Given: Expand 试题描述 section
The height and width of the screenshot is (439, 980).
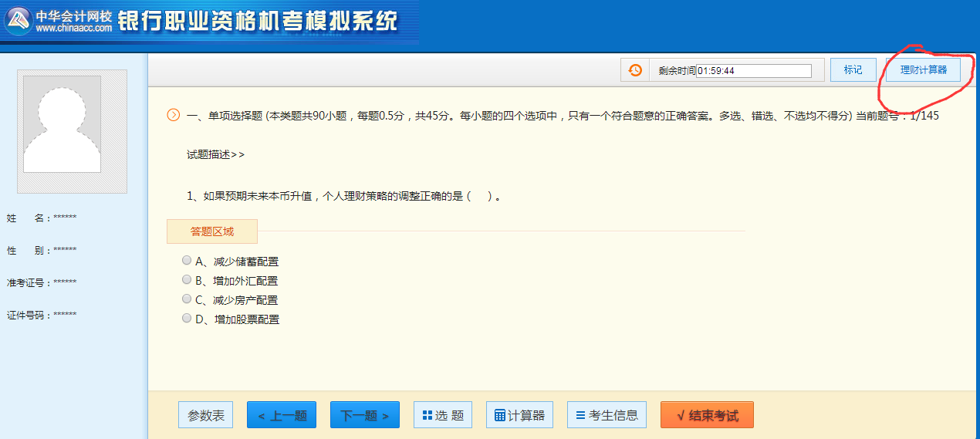Looking at the screenshot, I should click(215, 154).
